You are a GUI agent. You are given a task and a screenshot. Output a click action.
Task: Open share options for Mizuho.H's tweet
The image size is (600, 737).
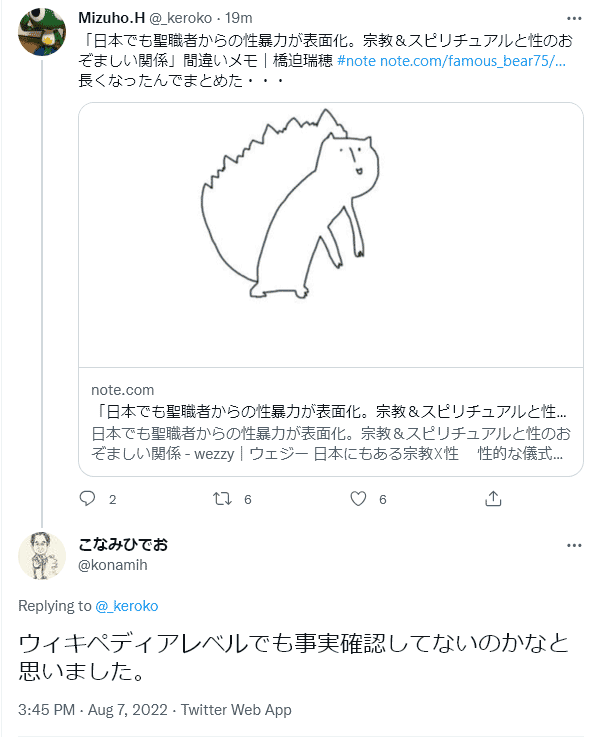click(493, 498)
